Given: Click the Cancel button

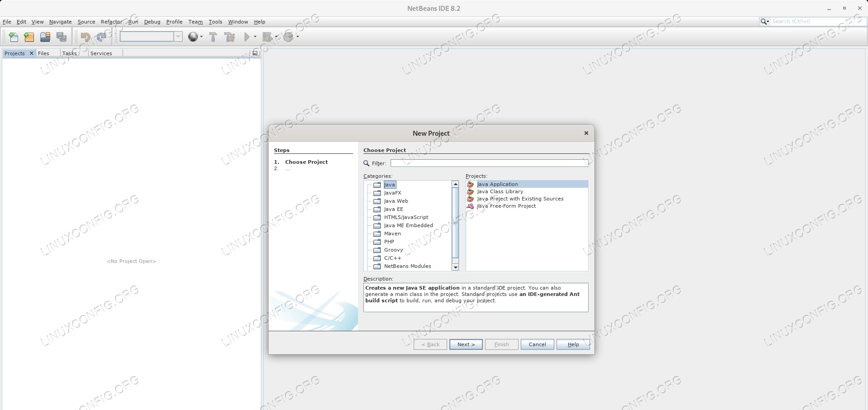Looking at the screenshot, I should tap(538, 344).
